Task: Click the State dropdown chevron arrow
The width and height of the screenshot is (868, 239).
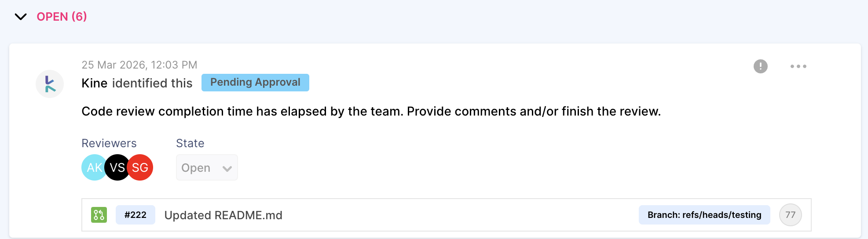Action: click(227, 168)
